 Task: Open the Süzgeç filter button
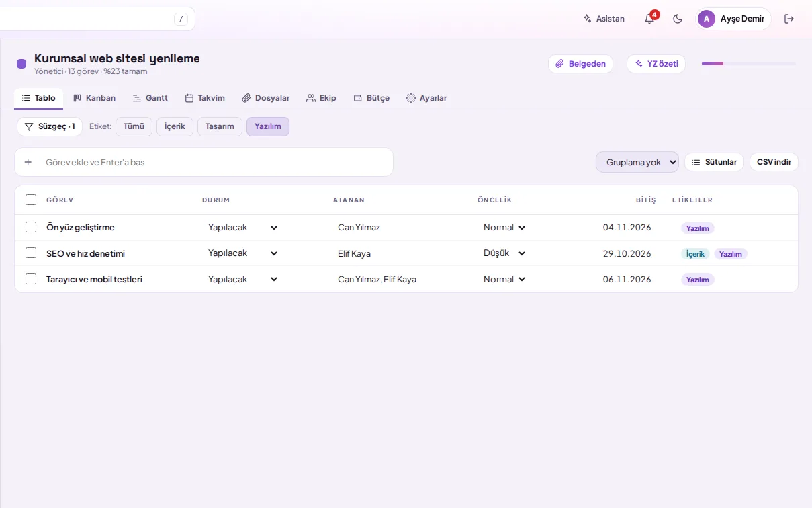[50, 126]
